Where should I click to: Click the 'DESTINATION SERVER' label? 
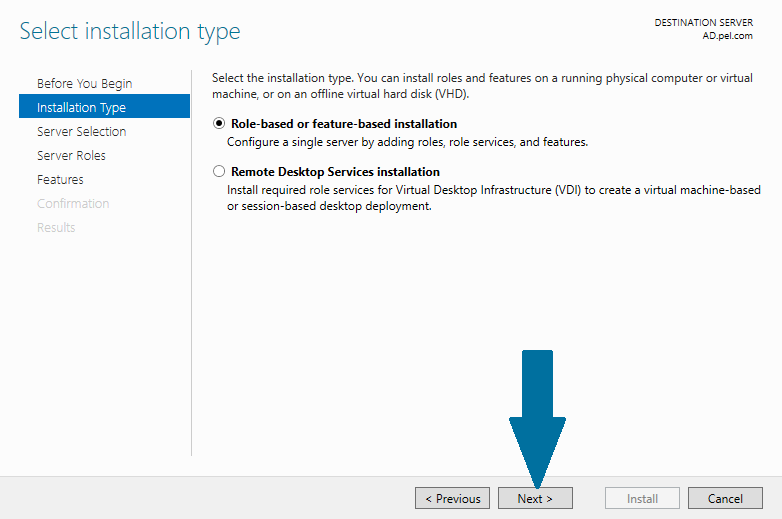click(704, 22)
